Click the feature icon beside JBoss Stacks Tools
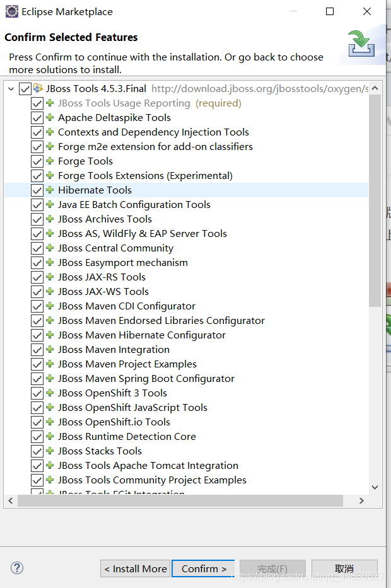 [50, 451]
